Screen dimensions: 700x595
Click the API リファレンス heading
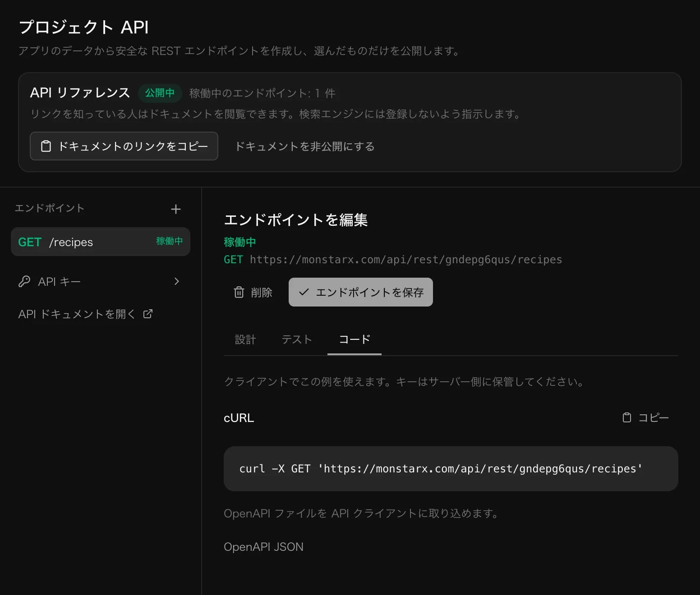80,93
